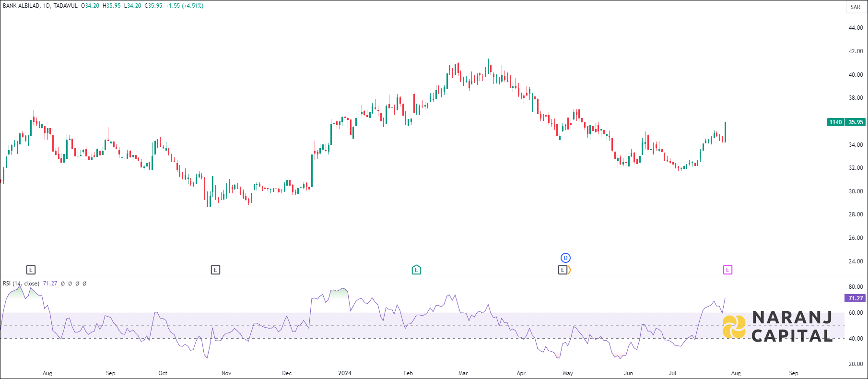Click the Jul label on time axis
Screen dimensions: 868x379
[673, 373]
